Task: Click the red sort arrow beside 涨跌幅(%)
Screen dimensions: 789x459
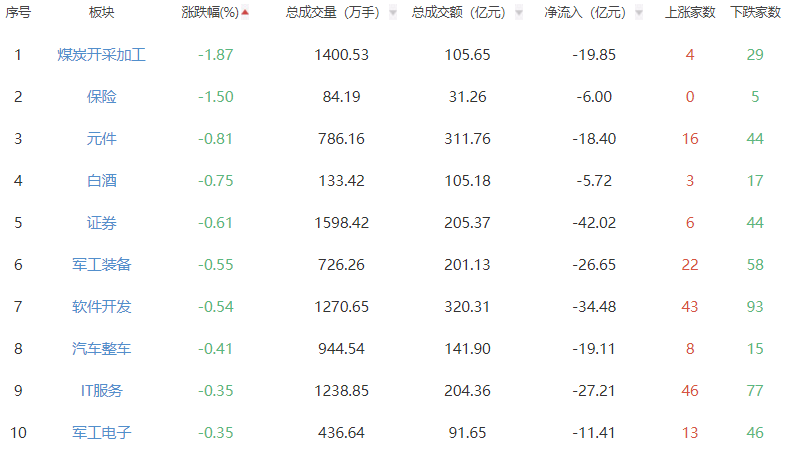Action: coord(245,13)
